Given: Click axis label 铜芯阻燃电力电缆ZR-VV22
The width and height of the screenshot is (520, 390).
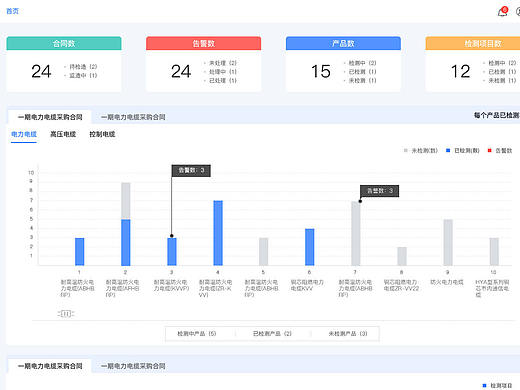Looking at the screenshot, I should tap(401, 285).
